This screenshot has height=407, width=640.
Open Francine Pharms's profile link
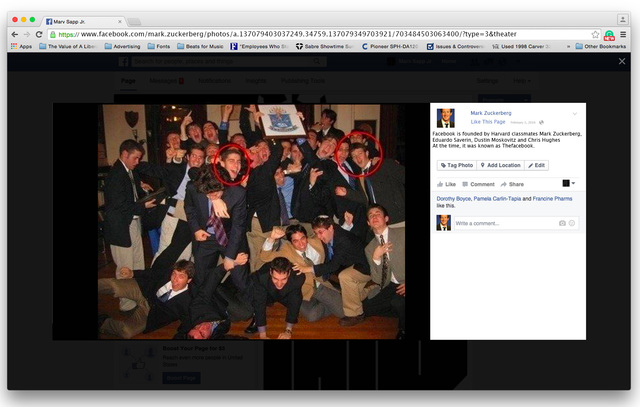(552, 199)
